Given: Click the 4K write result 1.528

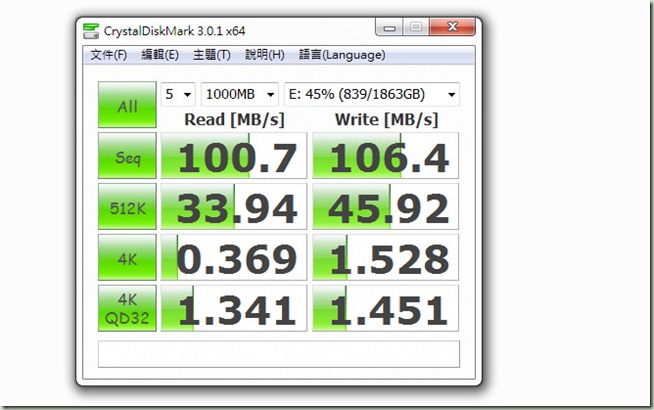Looking at the screenshot, I should point(385,257).
